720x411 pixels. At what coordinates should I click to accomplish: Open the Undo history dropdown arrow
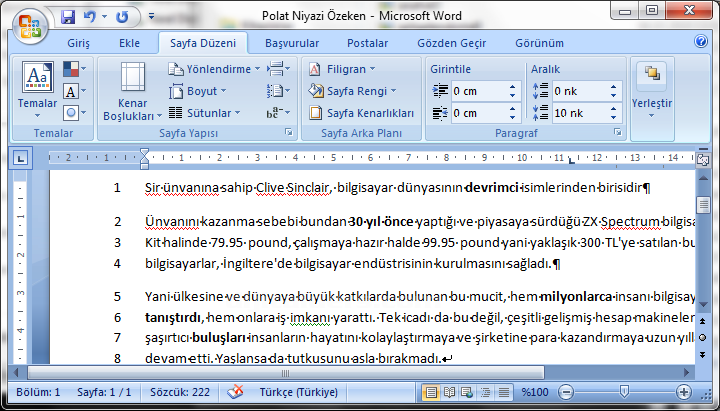(x=104, y=17)
